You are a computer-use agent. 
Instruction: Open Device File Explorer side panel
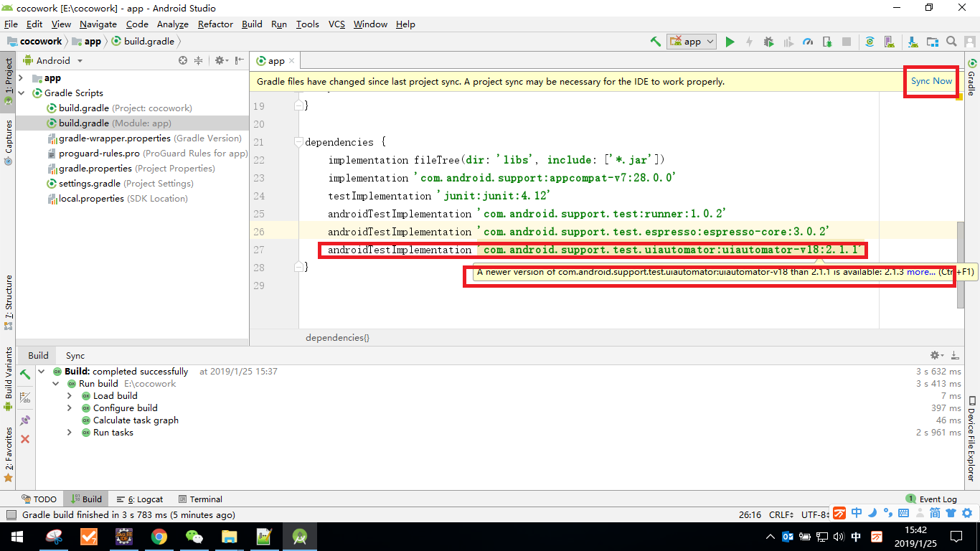(x=972, y=438)
